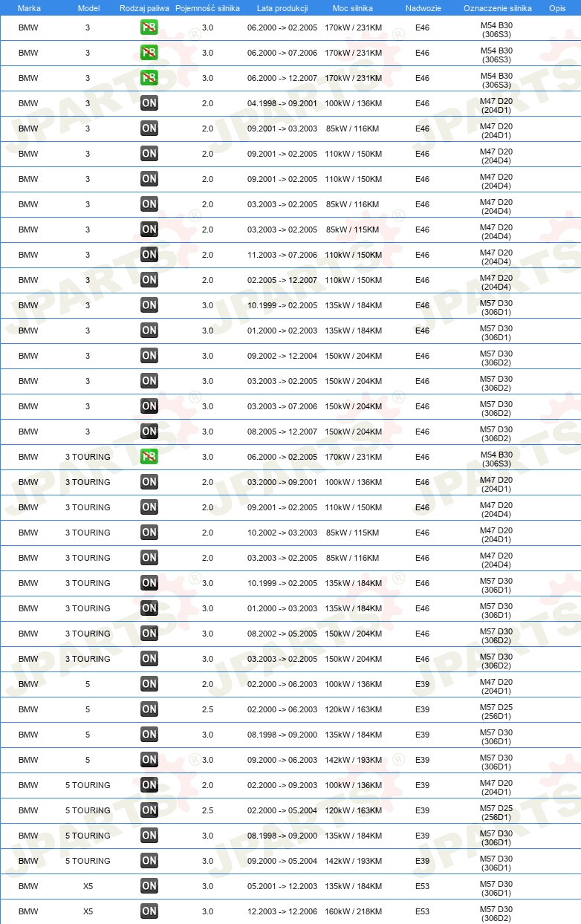
Task: Click the PB fuel icon for BMW 3 06.2000 -> 07.2006
Action: coord(149,53)
